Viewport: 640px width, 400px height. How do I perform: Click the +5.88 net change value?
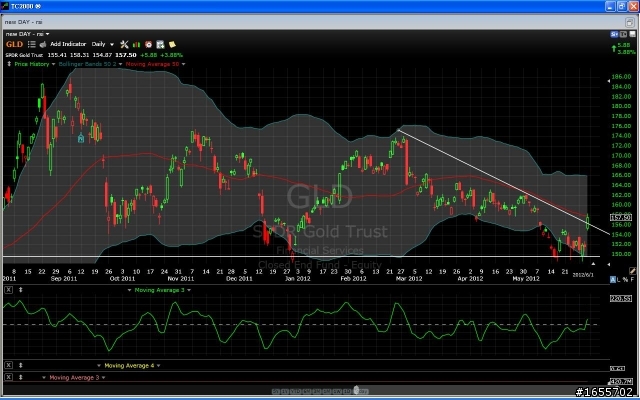(148, 55)
